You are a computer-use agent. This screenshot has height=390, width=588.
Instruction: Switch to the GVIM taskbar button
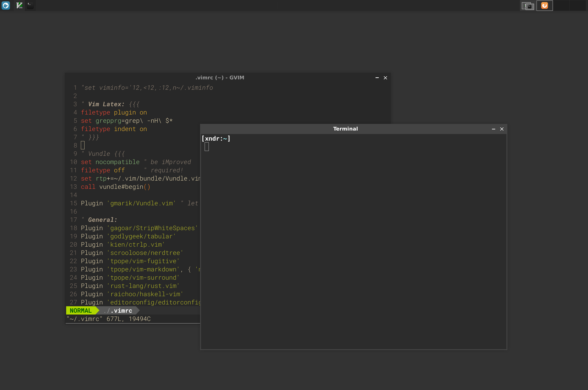[x=20, y=6]
